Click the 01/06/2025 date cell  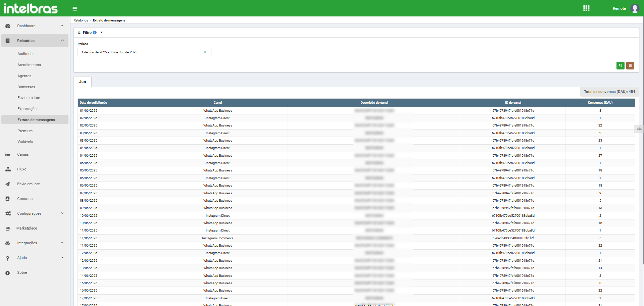pyautogui.click(x=89, y=111)
